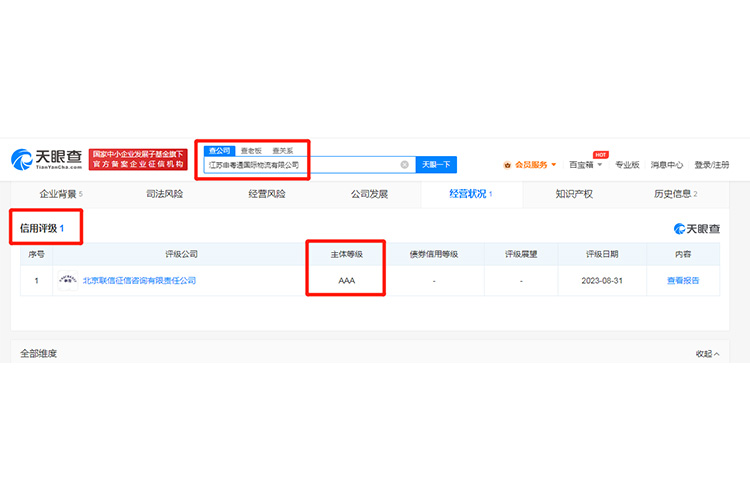Click the red 官方备案企业征信机构 banner

[138, 159]
